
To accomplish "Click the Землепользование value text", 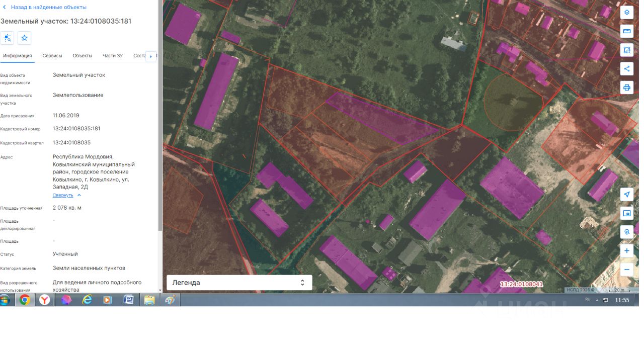I will 78,95.
